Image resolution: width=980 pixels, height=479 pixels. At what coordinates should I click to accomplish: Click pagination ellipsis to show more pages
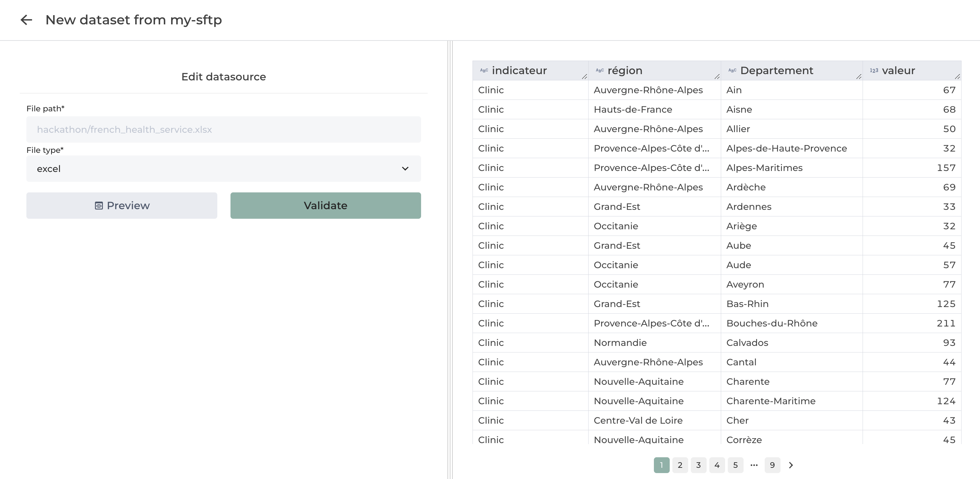pos(754,465)
